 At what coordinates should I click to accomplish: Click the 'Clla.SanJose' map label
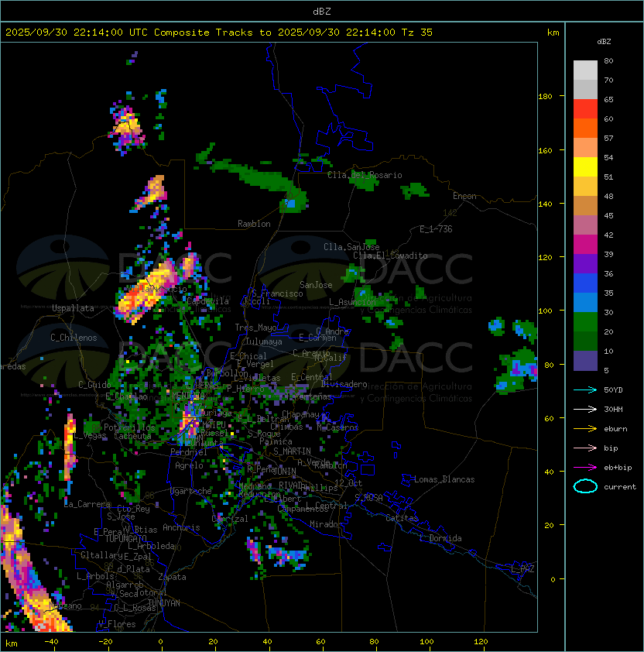[x=351, y=247]
